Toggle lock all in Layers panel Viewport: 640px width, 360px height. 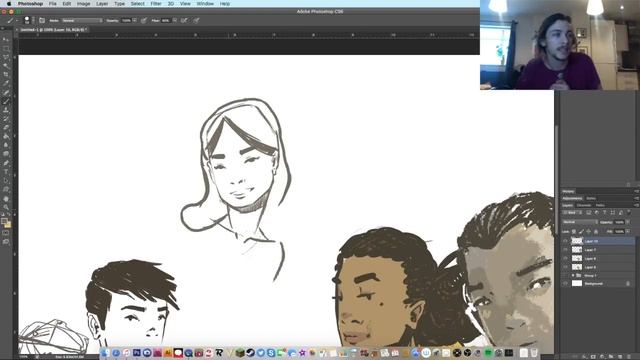pos(596,231)
